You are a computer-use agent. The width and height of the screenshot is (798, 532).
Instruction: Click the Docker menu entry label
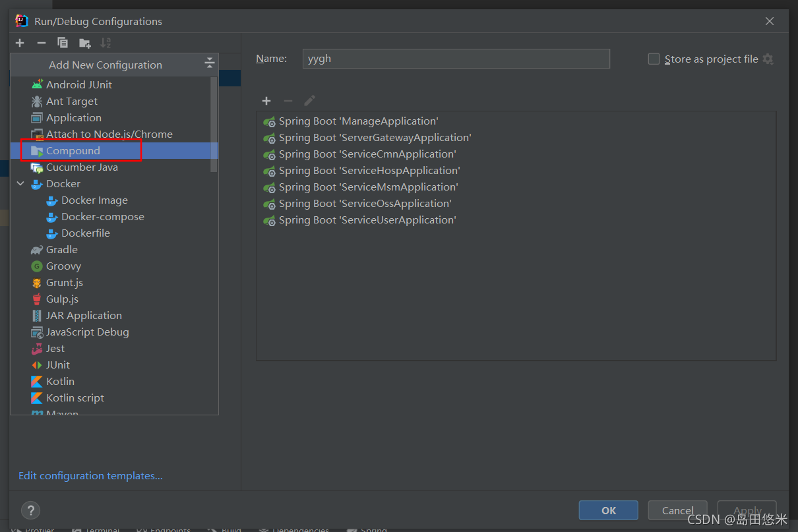click(63, 183)
